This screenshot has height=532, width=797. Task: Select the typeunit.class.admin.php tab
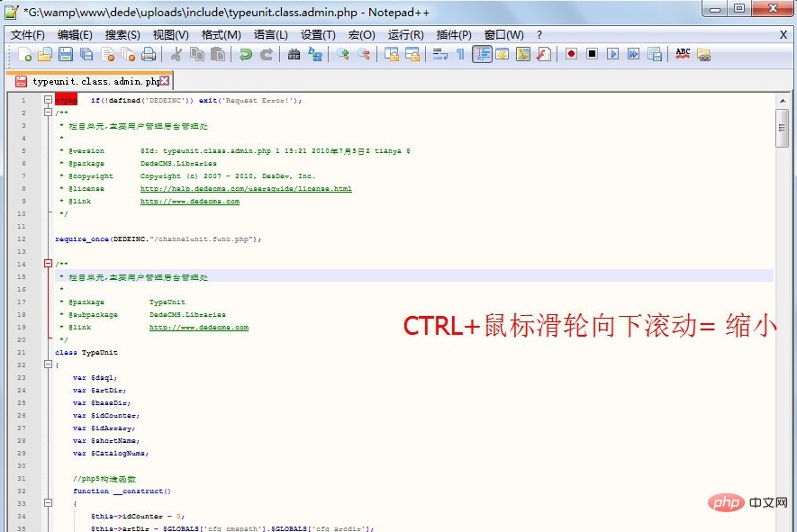[x=90, y=81]
